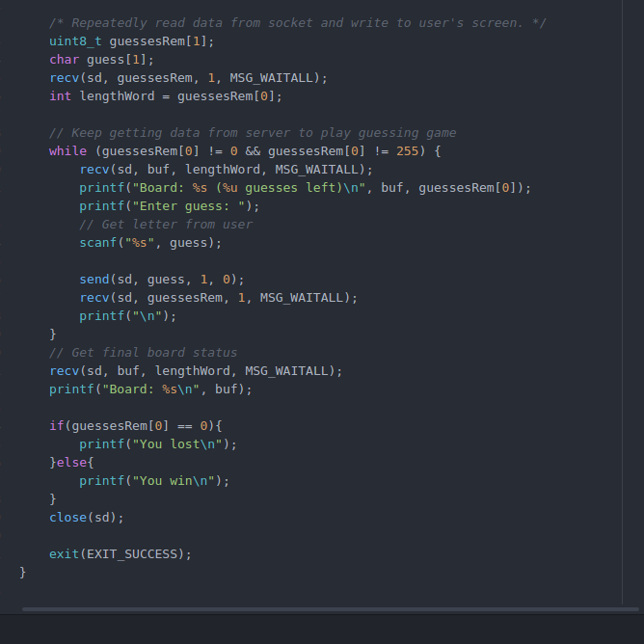Click on the 'while' keyword

point(67,151)
